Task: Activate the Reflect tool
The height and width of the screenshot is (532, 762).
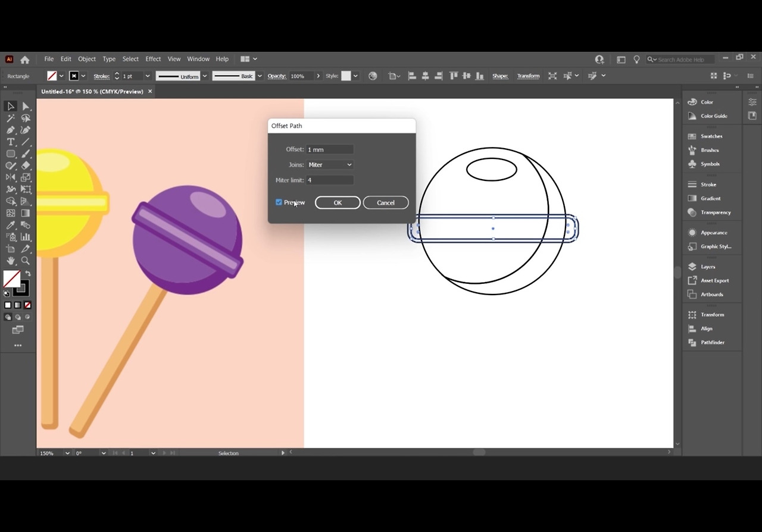Action: 11,177
